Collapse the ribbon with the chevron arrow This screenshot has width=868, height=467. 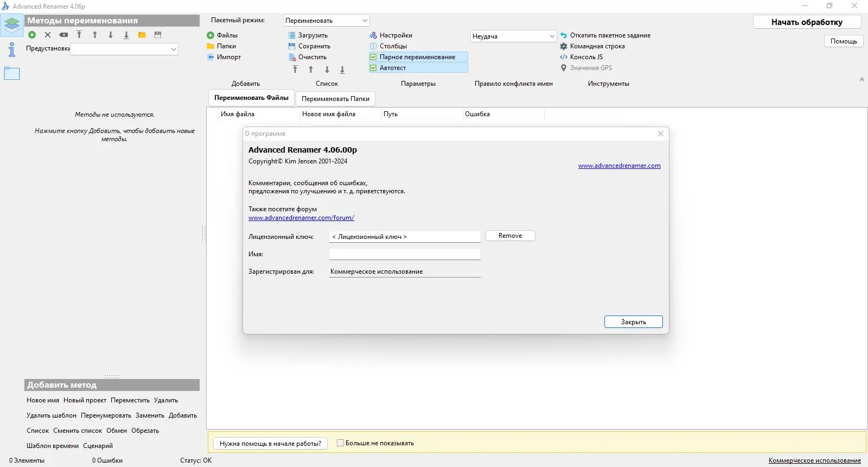pos(861,79)
